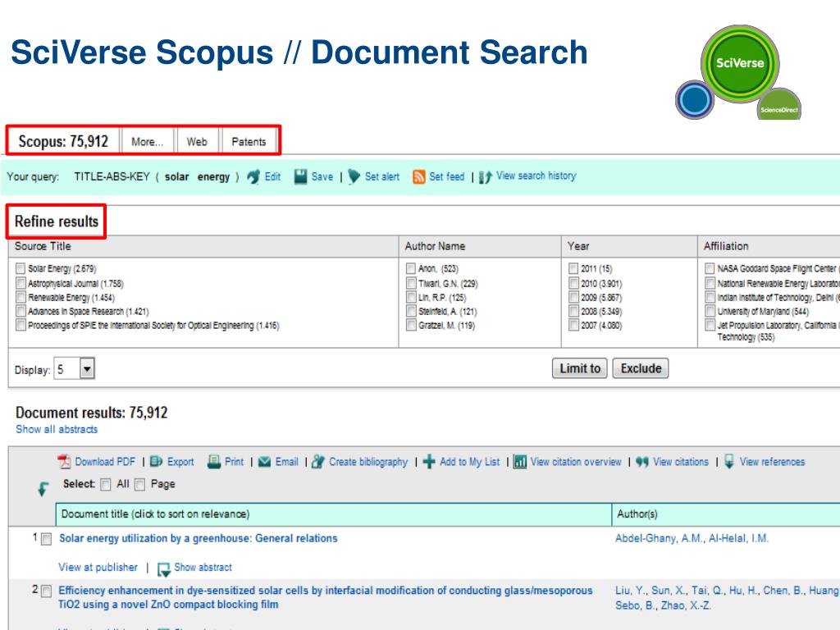This screenshot has width=840, height=630.
Task: Click the Email envelope icon
Action: pyautogui.click(x=265, y=462)
